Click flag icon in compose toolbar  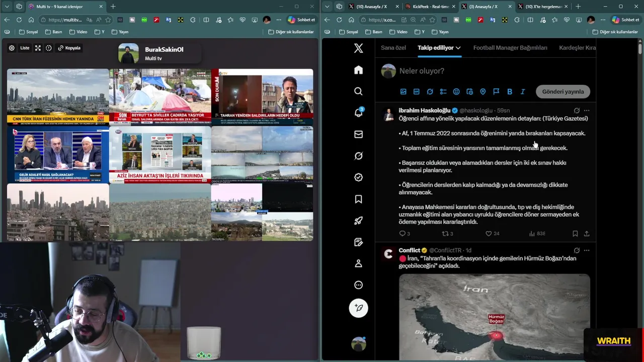496,92
